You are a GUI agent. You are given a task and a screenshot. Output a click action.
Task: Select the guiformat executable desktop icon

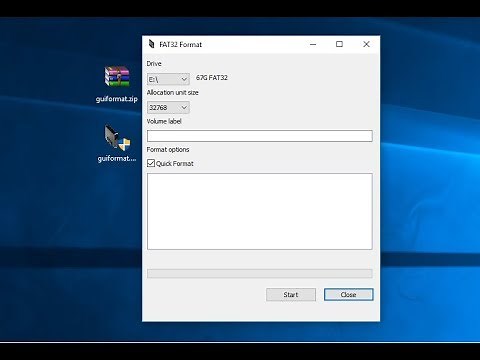pos(117,137)
